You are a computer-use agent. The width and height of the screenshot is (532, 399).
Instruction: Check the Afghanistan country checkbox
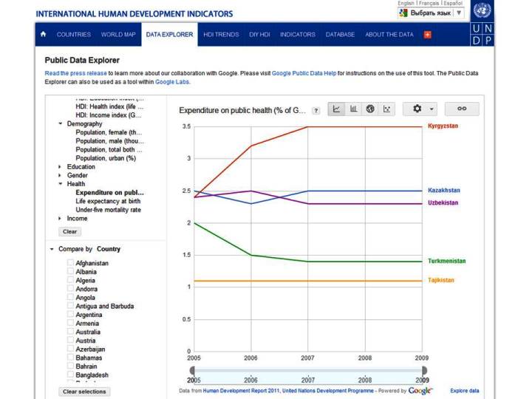click(x=71, y=263)
